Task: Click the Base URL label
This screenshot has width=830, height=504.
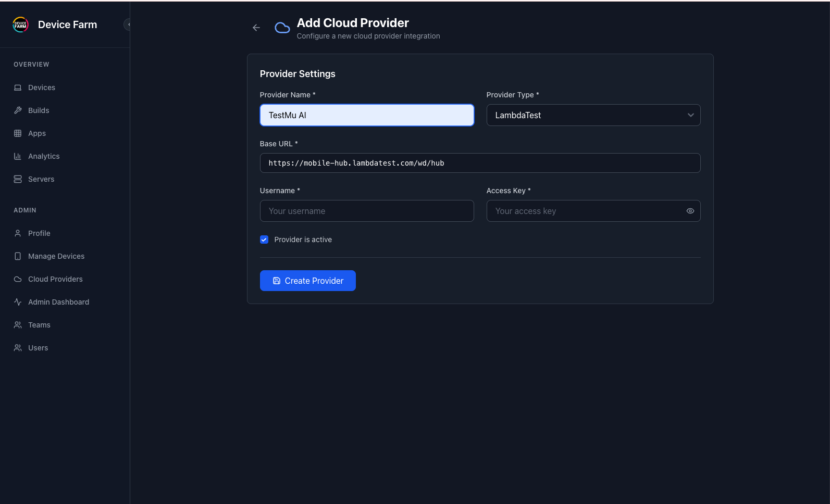Action: point(279,144)
